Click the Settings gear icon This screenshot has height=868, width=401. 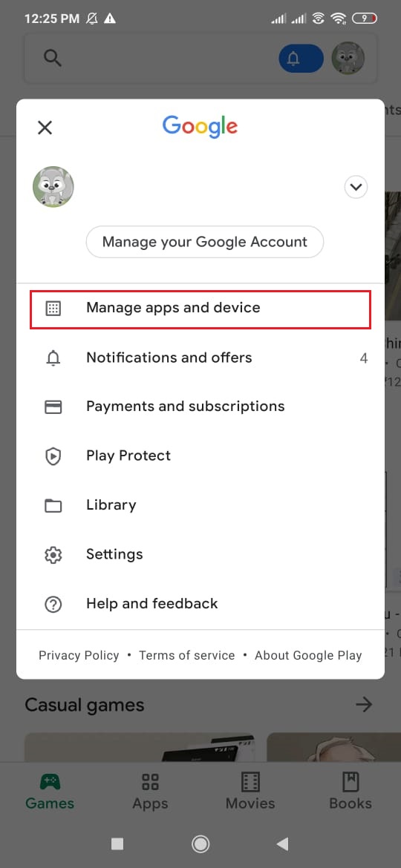click(x=53, y=555)
